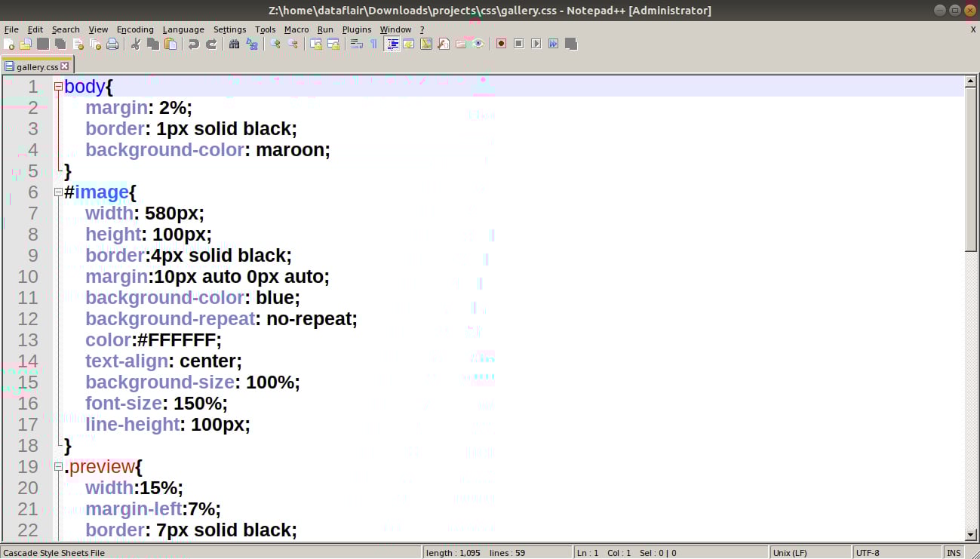The width and height of the screenshot is (980, 559).
Task: Save the currently recorded macro
Action: [x=571, y=44]
